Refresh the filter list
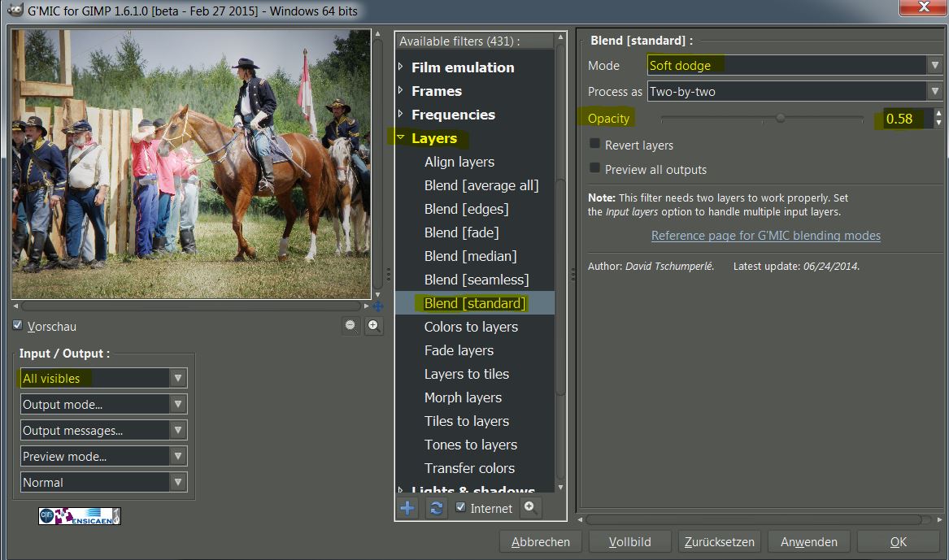The width and height of the screenshot is (949, 560). 437,509
